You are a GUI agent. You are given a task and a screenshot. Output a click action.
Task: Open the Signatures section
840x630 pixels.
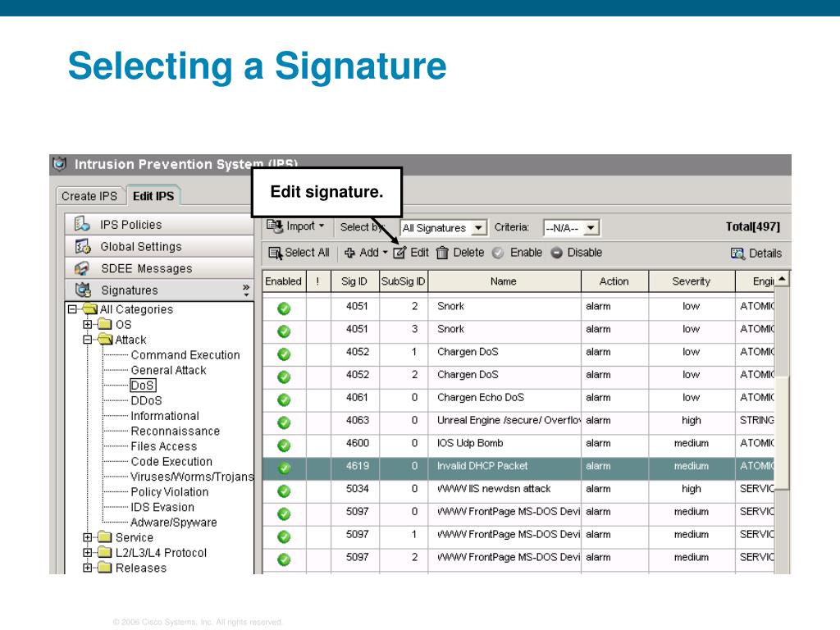pos(159,290)
